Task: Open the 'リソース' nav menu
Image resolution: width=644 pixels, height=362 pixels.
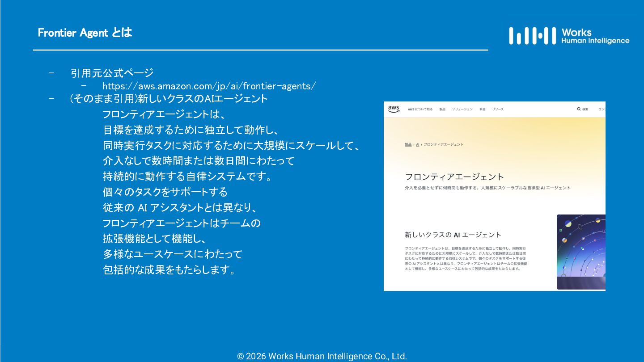Action: [498, 109]
